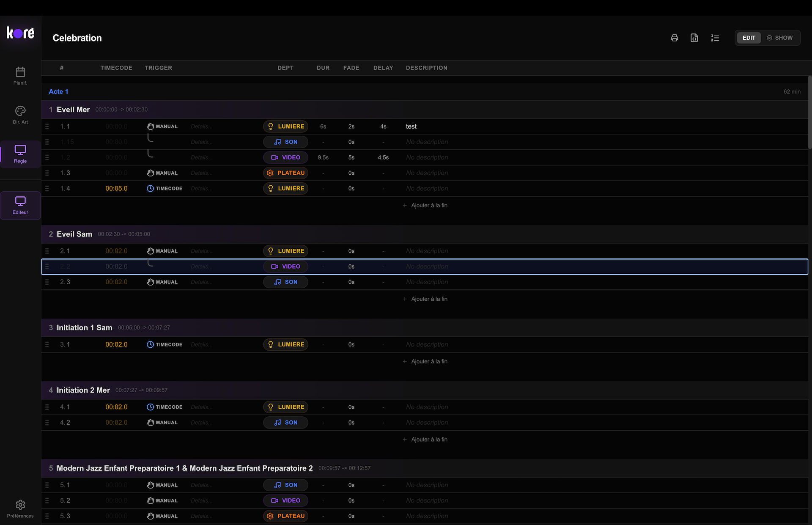Change TIMECODE trigger type of cue 3.1
This screenshot has width=812, height=525.
point(165,345)
